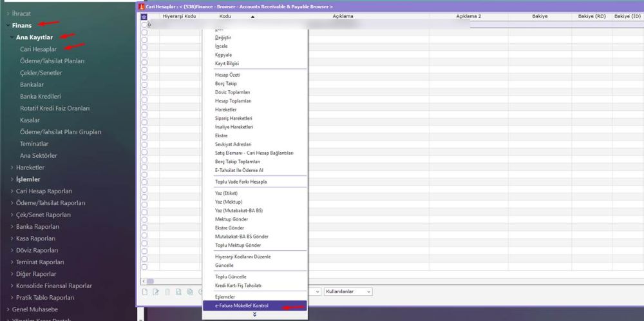Image resolution: width=644 pixels, height=321 pixels.
Task: Click the Delete trash icon in the bottom toolbar
Action: click(167, 292)
